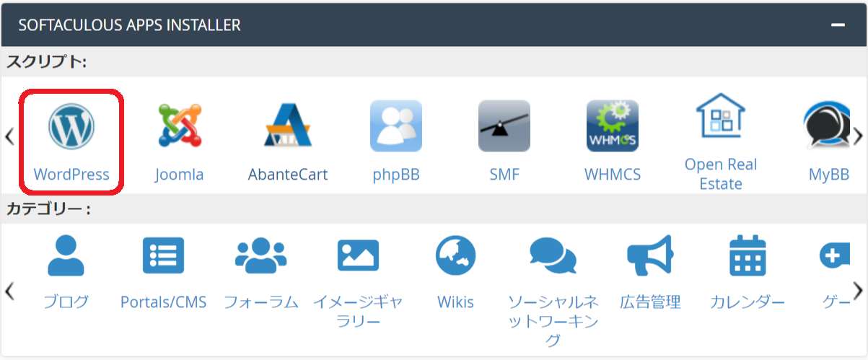The image size is (868, 360).
Task: Choose the AbanteCart script icon
Action: (x=287, y=126)
